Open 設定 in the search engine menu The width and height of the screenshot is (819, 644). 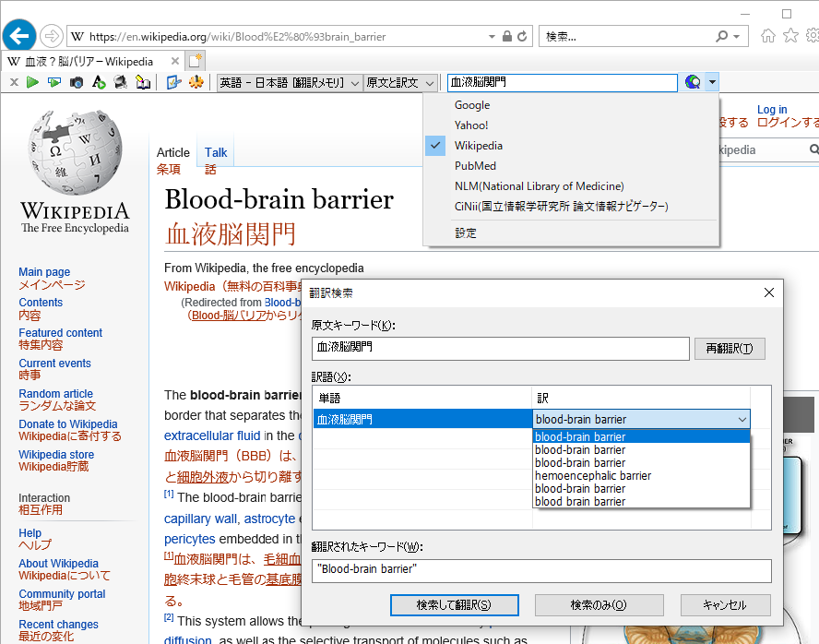pyautogui.click(x=466, y=233)
